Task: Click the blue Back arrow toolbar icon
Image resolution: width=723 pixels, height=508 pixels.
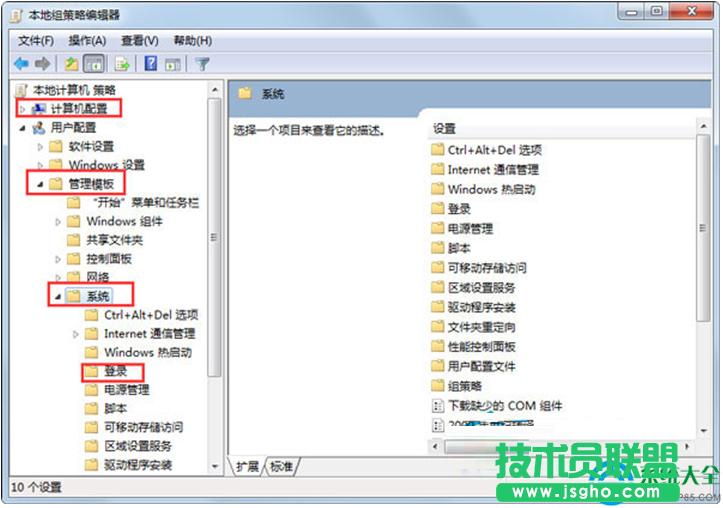Action: coord(21,64)
